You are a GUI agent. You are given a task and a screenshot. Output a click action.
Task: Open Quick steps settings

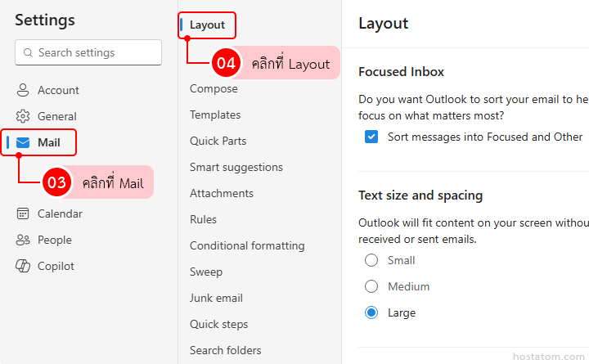[x=218, y=324]
